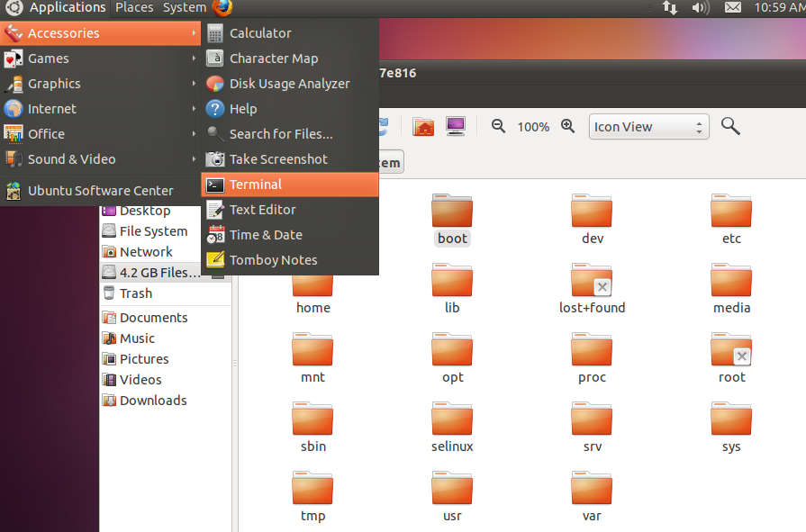Click the Accessories category
The height and width of the screenshot is (532, 806).
100,33
